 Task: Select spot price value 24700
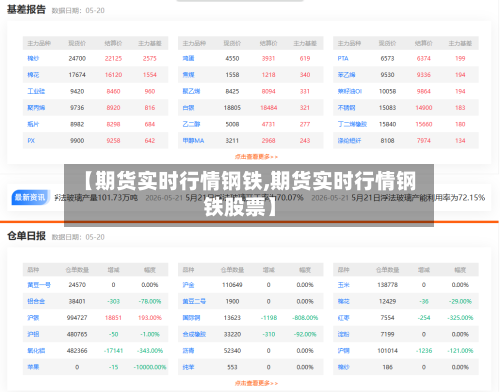point(77,58)
